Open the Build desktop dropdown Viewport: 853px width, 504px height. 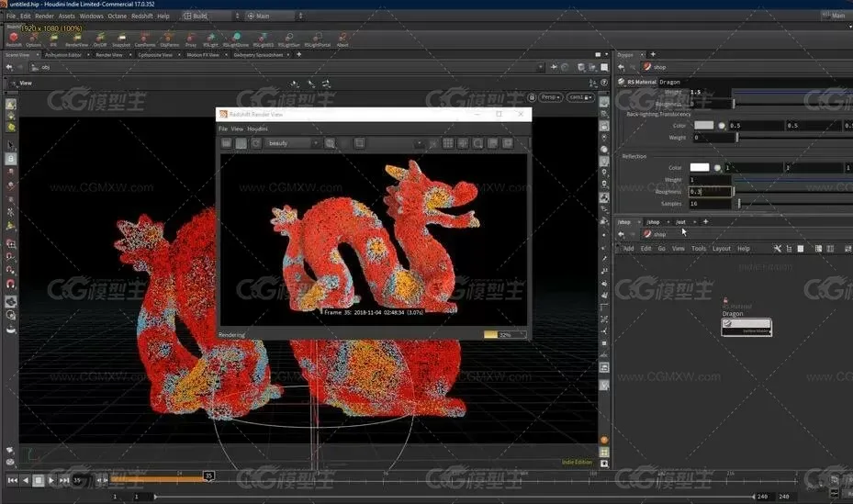211,16
